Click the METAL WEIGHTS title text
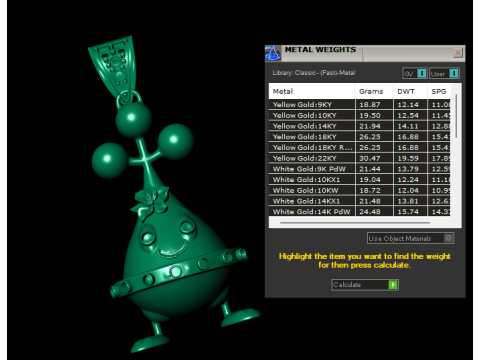 [320, 50]
